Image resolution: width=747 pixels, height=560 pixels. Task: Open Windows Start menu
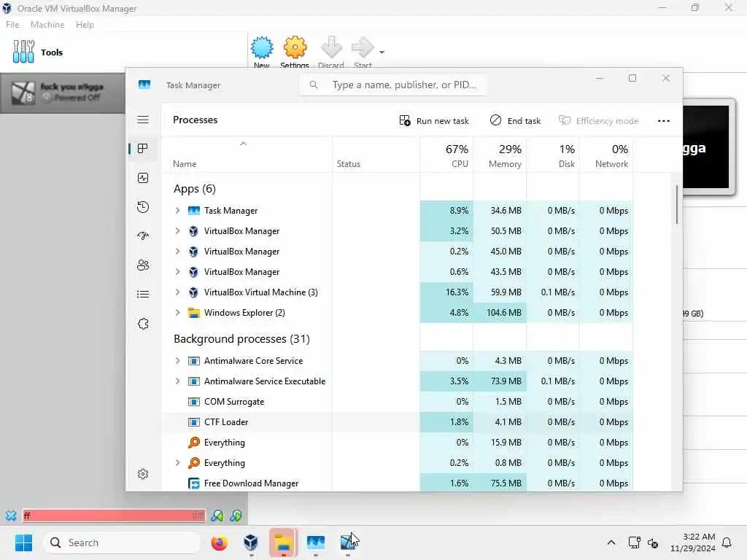coord(23,542)
